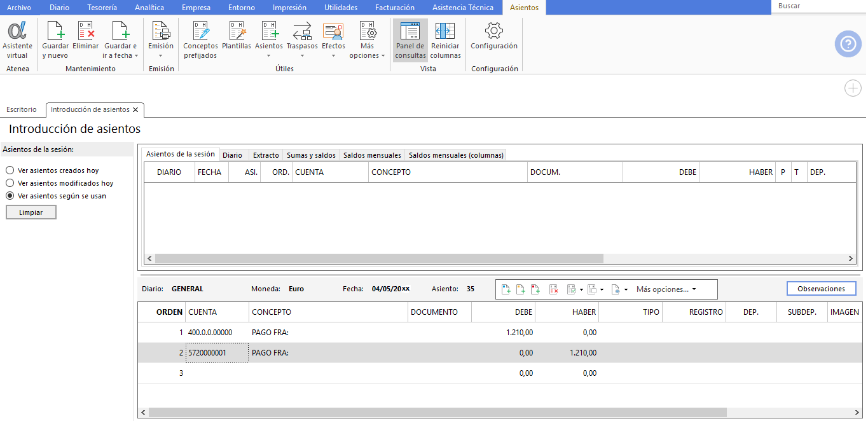Select Ver asientos modificados hoy

pyautogui.click(x=10, y=183)
